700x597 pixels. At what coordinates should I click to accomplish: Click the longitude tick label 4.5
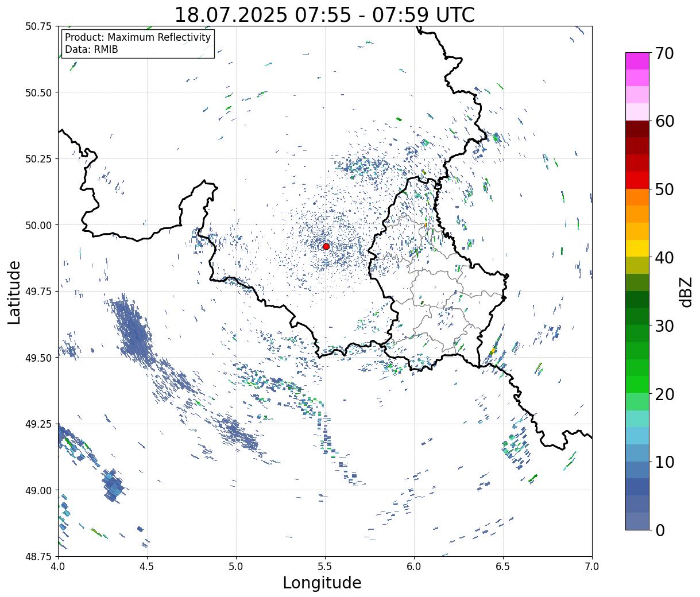click(x=147, y=566)
